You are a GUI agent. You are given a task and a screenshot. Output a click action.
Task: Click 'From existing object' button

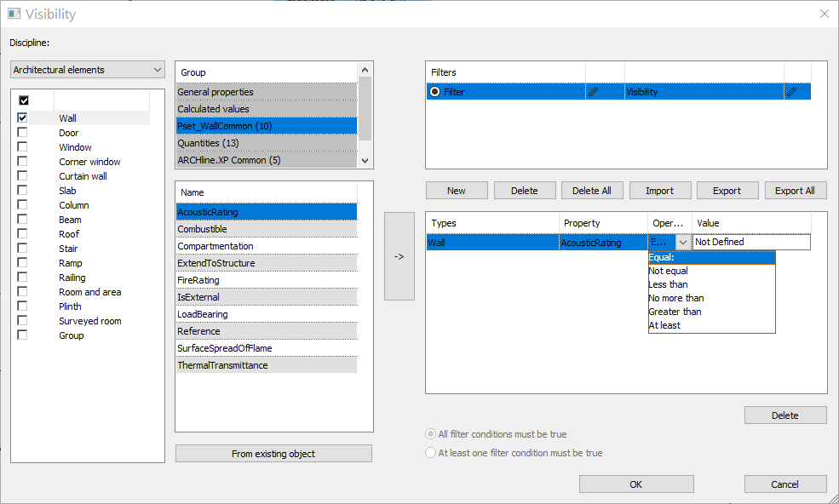click(273, 454)
